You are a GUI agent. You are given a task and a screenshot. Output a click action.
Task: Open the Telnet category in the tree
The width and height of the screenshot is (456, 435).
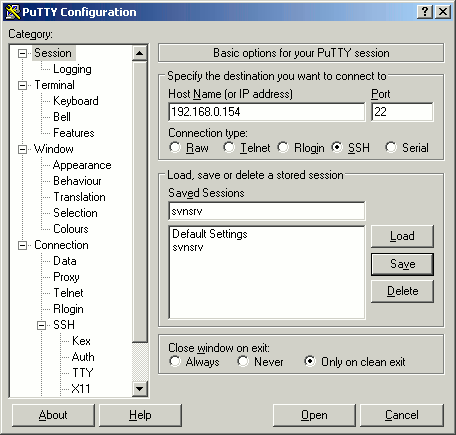coord(68,293)
